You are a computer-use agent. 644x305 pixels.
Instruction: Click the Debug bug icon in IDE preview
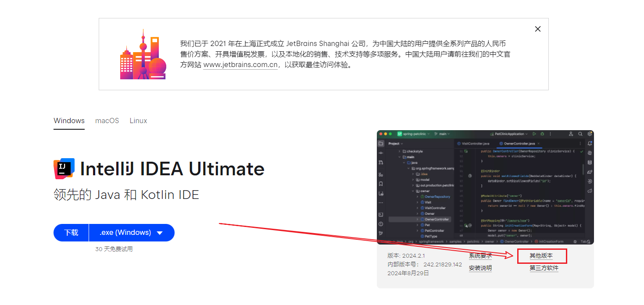click(x=542, y=134)
